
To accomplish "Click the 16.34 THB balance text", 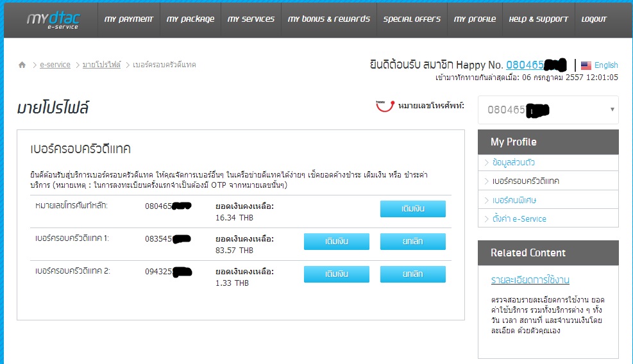I will point(234,218).
